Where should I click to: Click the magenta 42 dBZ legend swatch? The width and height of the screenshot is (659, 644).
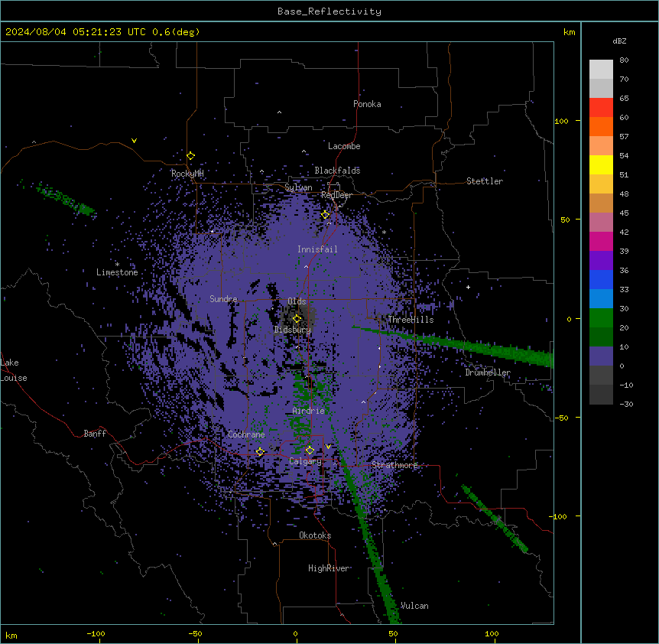(601, 241)
